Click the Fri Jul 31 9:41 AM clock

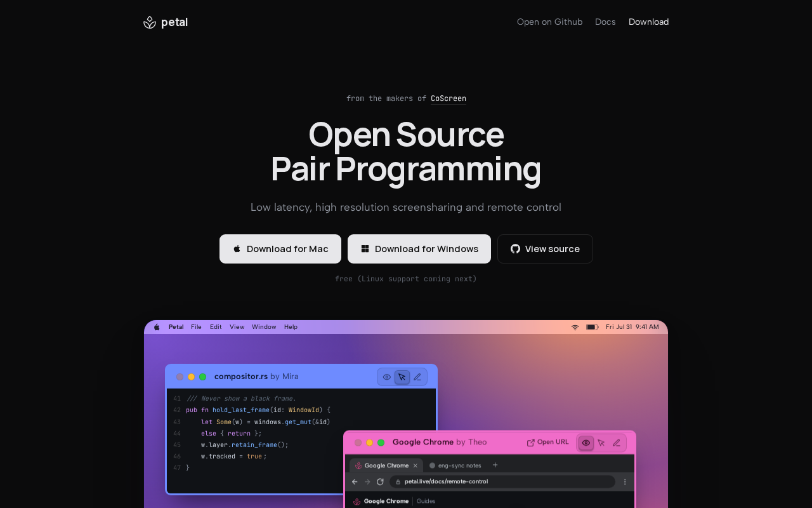(x=632, y=327)
